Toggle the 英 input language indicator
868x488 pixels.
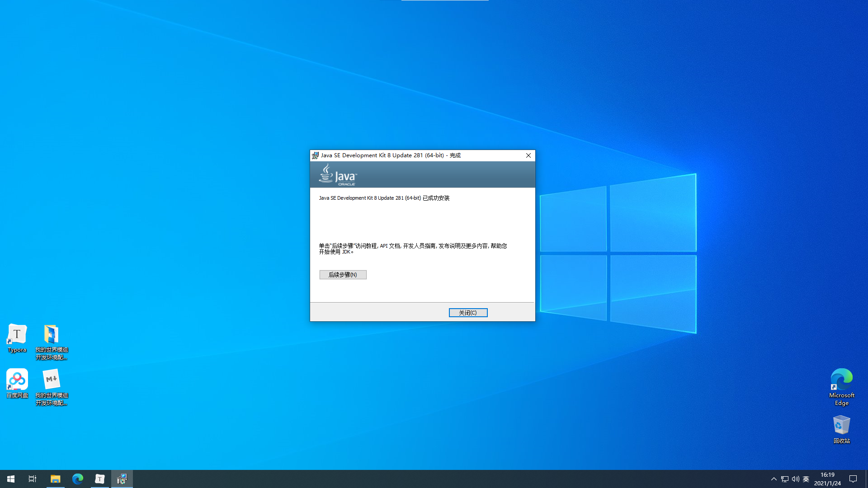806,479
